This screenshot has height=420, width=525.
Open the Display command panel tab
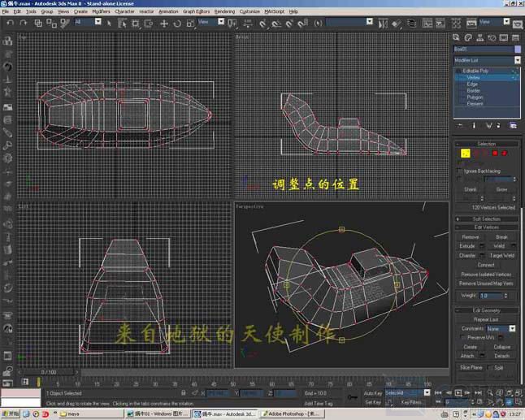click(x=504, y=37)
